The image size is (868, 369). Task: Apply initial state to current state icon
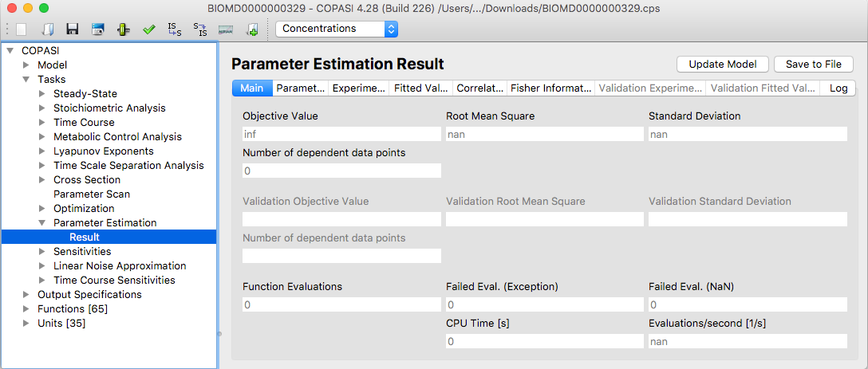(175, 29)
